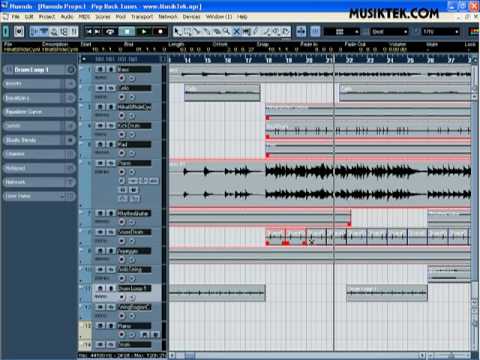480x360 pixels.
Task: Open the Devices menu
Action: 192,16
